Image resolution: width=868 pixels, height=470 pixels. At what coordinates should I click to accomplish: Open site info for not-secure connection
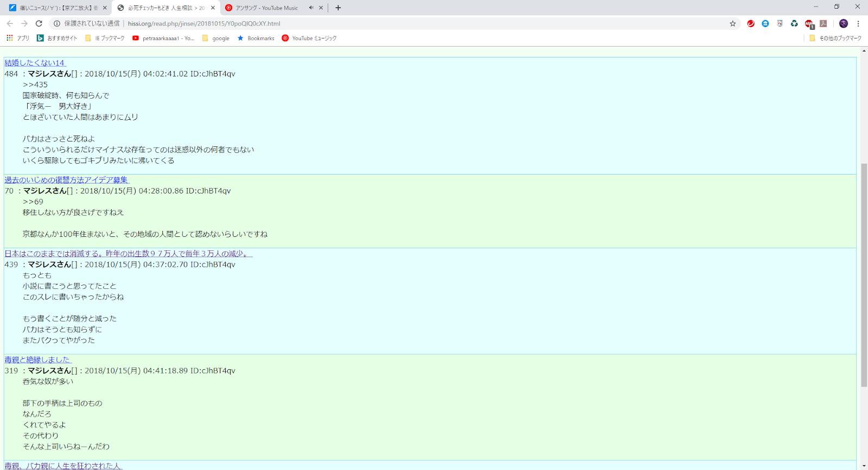coord(57,23)
